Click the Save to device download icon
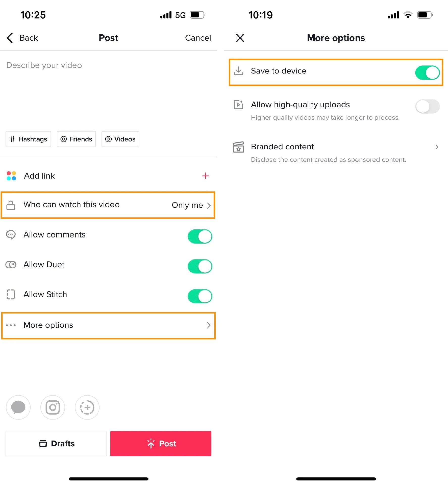The image size is (448, 485). tap(238, 71)
